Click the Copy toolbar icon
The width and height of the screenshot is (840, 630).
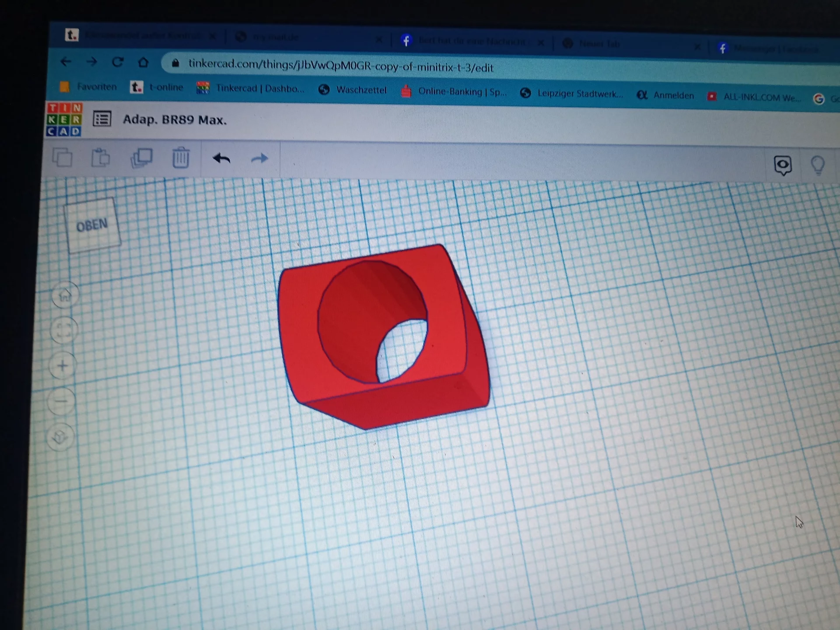pyautogui.click(x=62, y=157)
